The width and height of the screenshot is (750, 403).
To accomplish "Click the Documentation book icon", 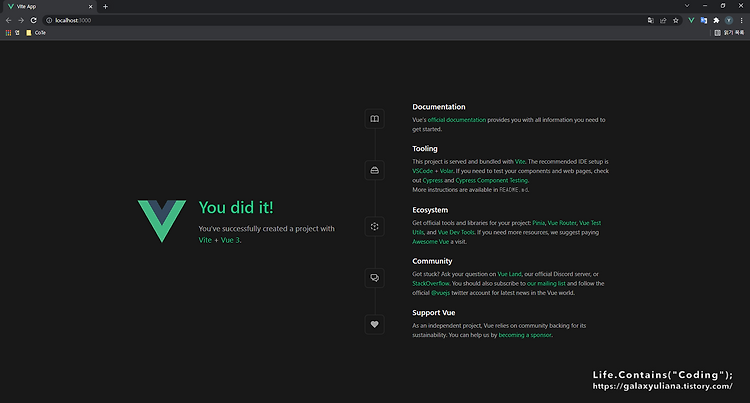I will pos(375,119).
